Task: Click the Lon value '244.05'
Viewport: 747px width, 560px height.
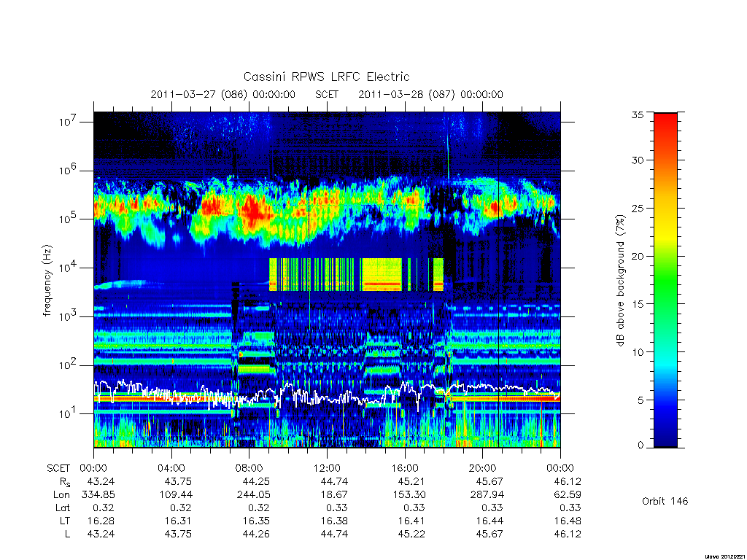Action: tap(253, 495)
